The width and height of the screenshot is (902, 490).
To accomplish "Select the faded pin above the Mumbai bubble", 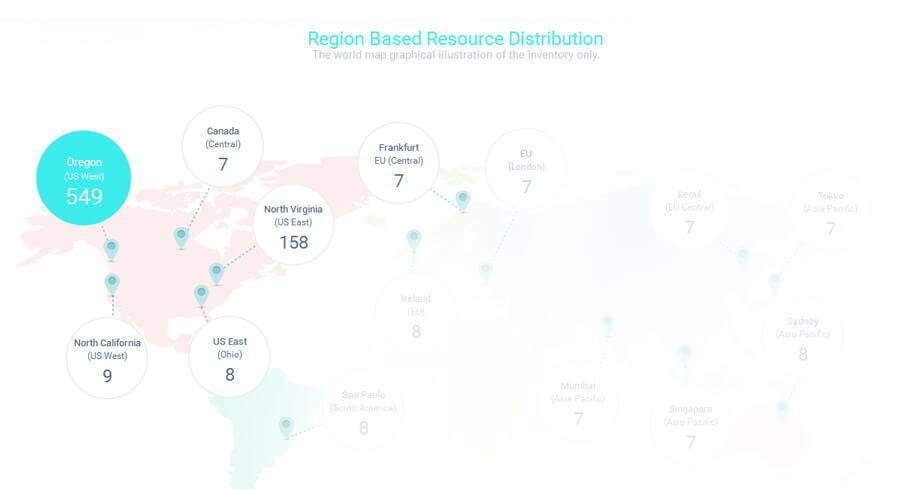I will pos(607,324).
